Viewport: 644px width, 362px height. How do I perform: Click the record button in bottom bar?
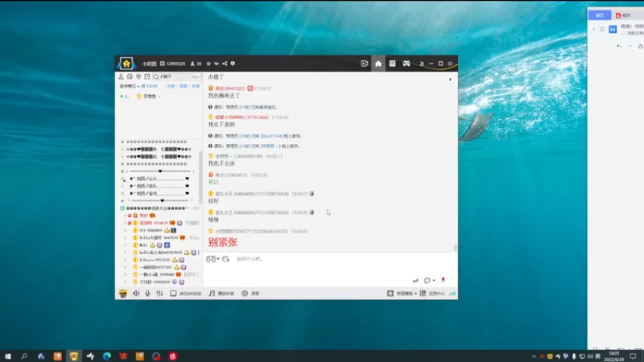point(250,294)
